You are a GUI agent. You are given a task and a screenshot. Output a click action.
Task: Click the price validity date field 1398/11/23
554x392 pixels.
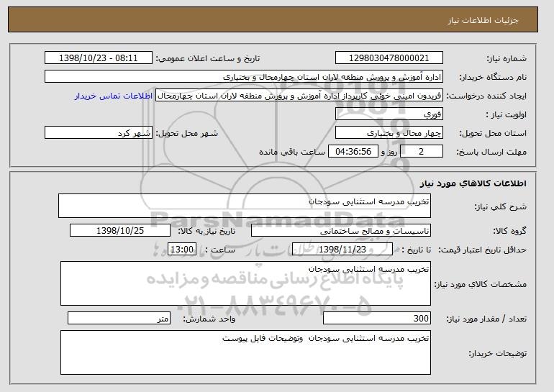tap(342, 250)
